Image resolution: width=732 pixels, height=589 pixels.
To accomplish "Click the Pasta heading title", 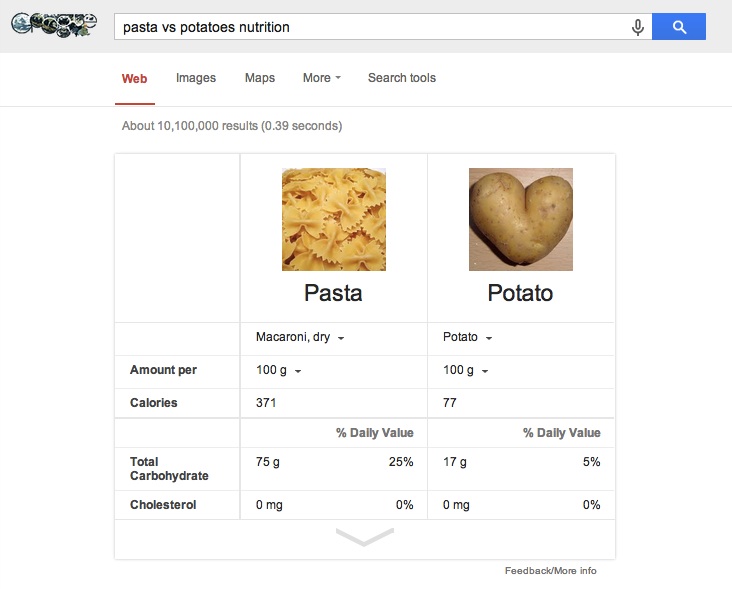I will (x=333, y=293).
